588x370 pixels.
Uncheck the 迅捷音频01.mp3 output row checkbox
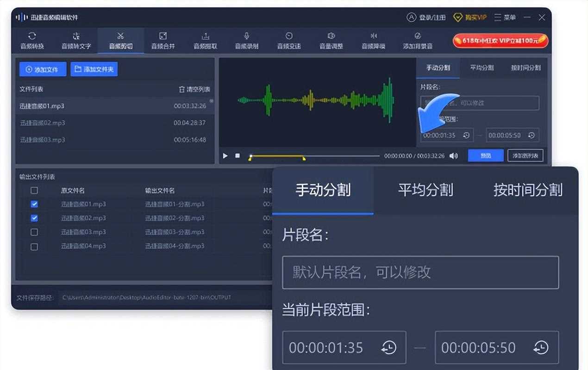pos(34,204)
